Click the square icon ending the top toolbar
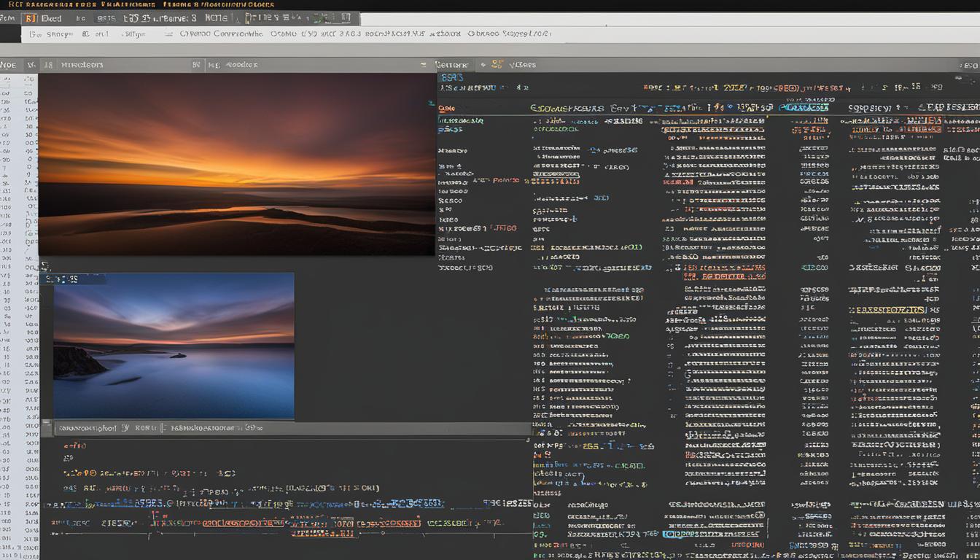Image resolution: width=980 pixels, height=560 pixels. [x=347, y=18]
